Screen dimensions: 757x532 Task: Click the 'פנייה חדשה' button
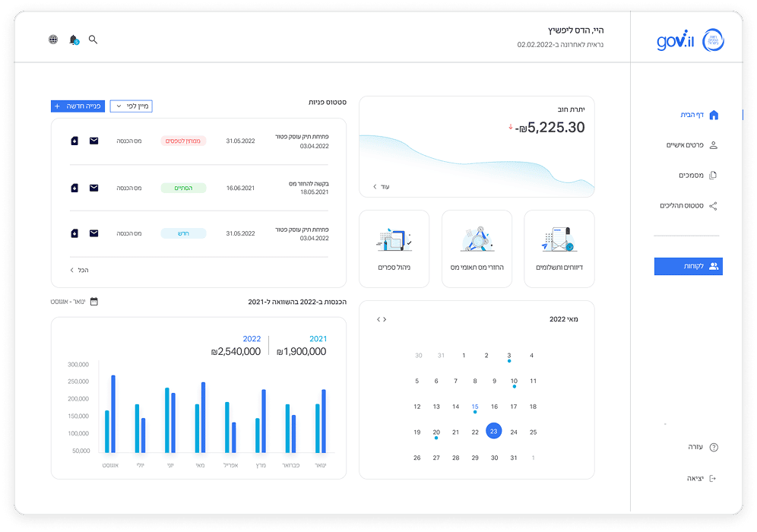click(78, 106)
